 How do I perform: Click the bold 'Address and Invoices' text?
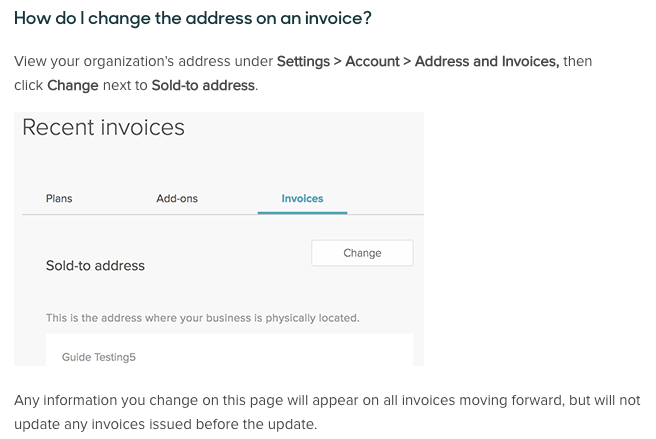point(487,61)
